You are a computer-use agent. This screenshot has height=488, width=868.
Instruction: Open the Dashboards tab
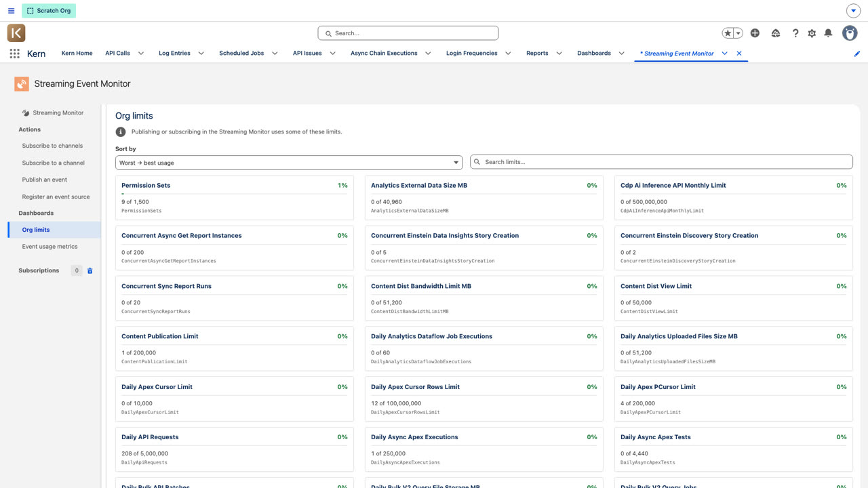pyautogui.click(x=594, y=54)
